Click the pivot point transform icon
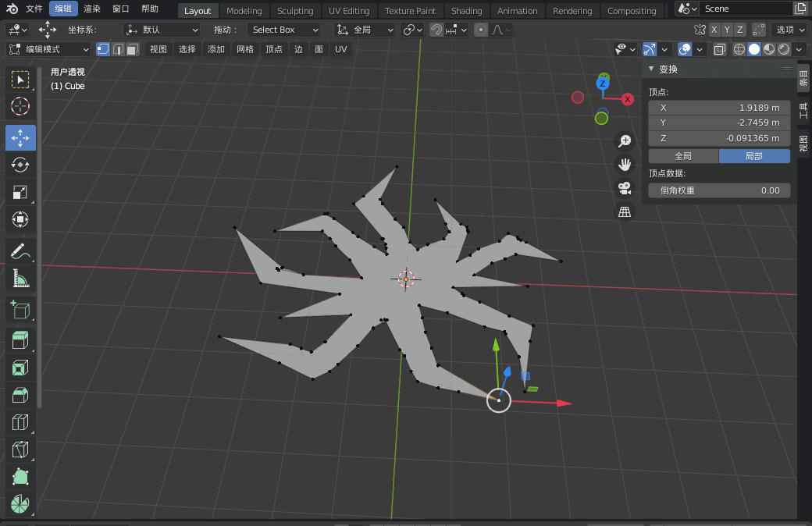 412,30
